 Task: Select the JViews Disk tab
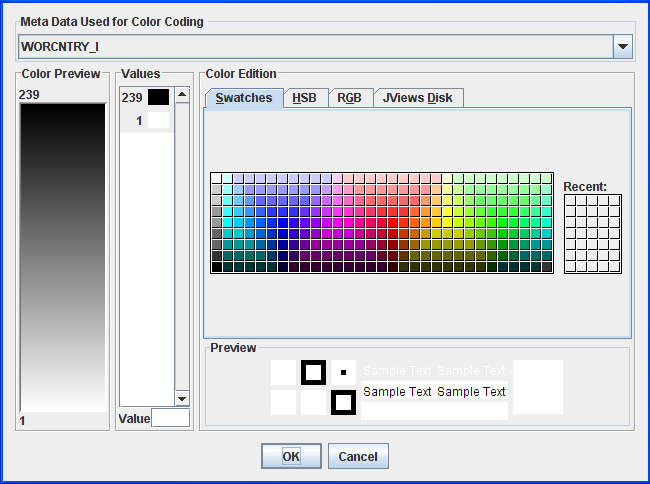pyautogui.click(x=418, y=98)
